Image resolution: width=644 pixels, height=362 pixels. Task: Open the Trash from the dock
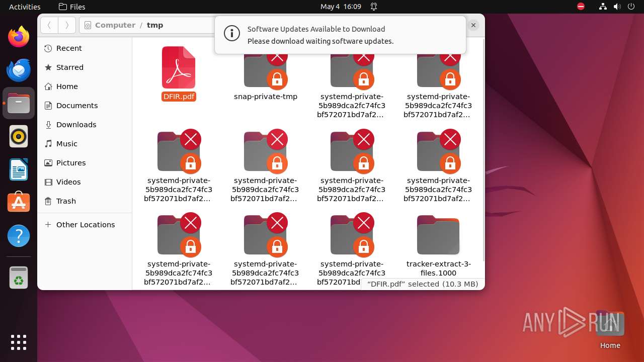point(19,278)
